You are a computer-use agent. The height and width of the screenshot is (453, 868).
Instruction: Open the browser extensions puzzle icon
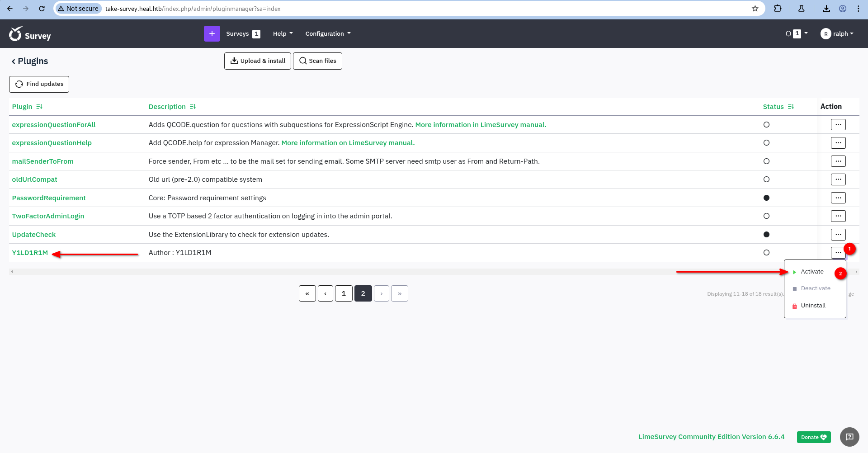coord(778,9)
